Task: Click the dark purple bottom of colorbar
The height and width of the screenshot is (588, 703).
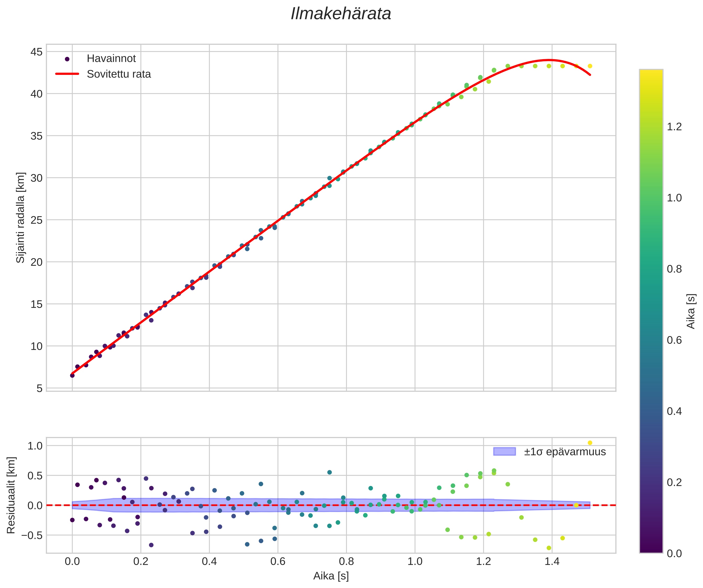Action: click(x=651, y=549)
